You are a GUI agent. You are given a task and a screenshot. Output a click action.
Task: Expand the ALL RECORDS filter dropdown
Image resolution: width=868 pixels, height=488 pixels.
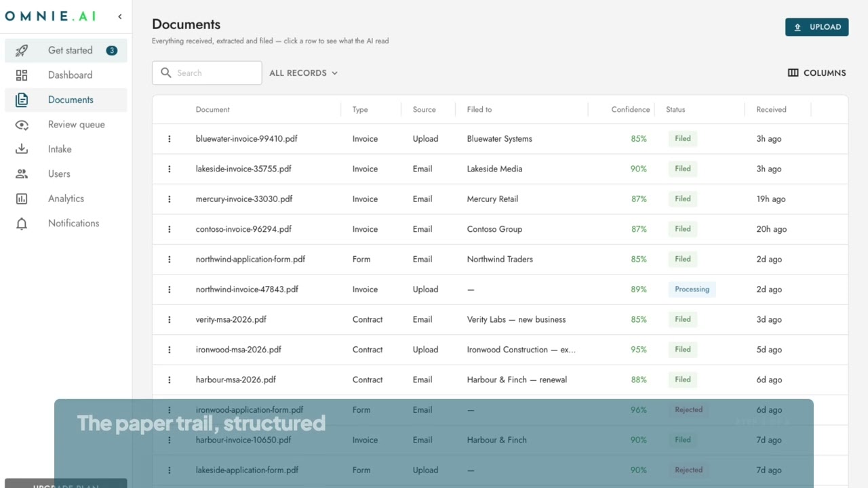(303, 73)
